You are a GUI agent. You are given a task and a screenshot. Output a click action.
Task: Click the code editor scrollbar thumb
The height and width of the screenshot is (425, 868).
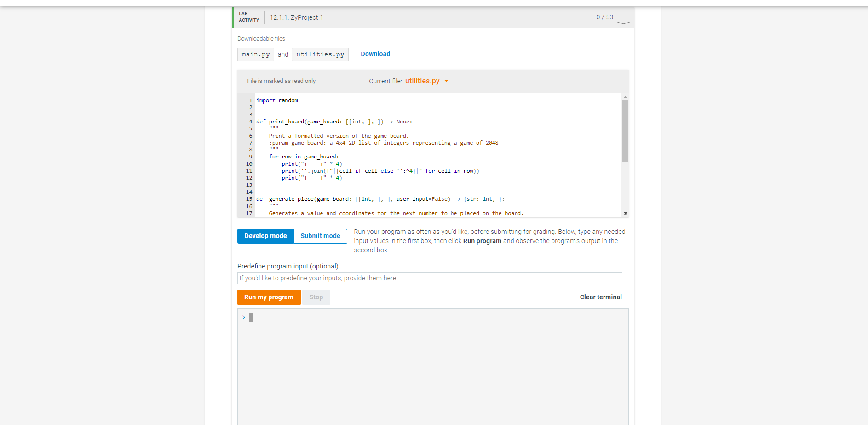625,131
